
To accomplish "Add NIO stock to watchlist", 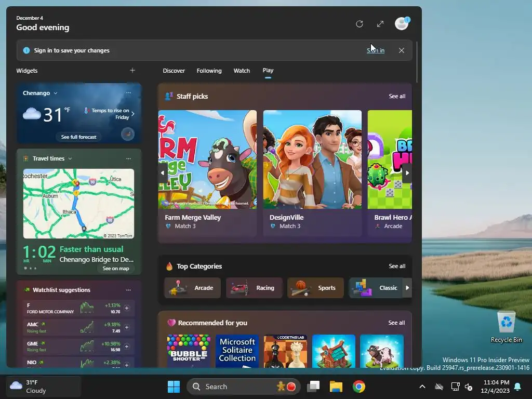I will [x=127, y=365].
